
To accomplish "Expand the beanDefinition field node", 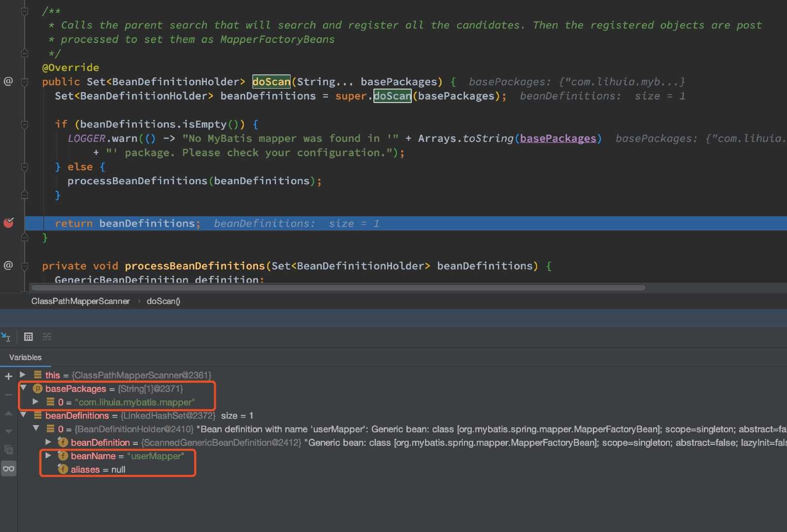I will tap(48, 442).
